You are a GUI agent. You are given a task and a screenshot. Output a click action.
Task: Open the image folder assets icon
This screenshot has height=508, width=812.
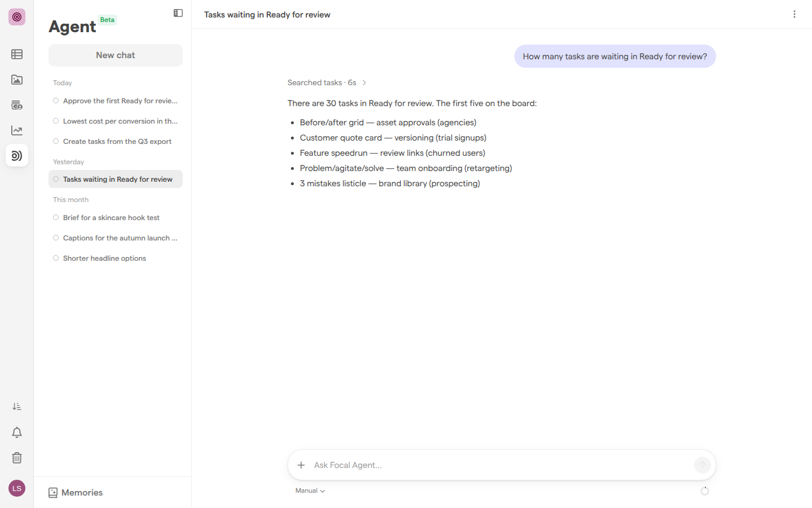coord(17,80)
